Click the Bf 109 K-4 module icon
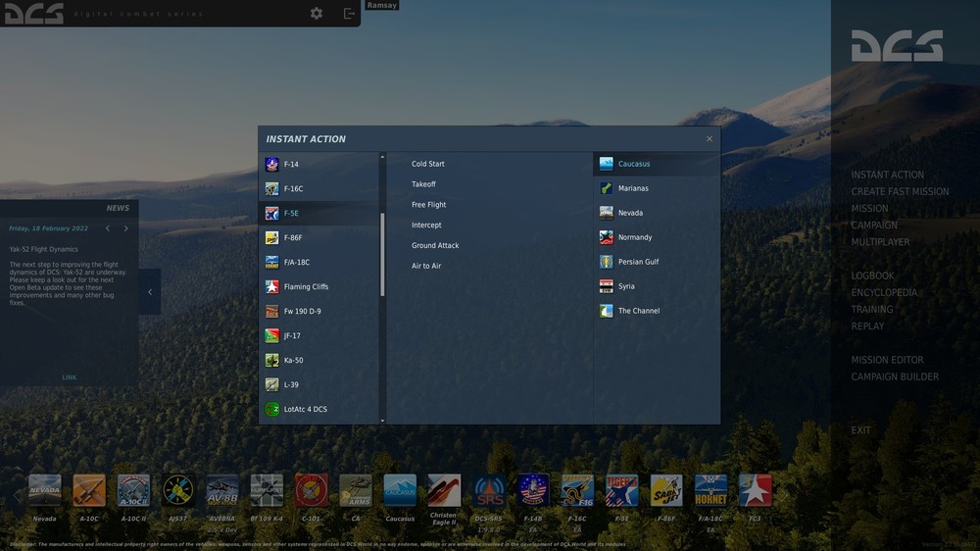The width and height of the screenshot is (980, 551). click(x=267, y=490)
